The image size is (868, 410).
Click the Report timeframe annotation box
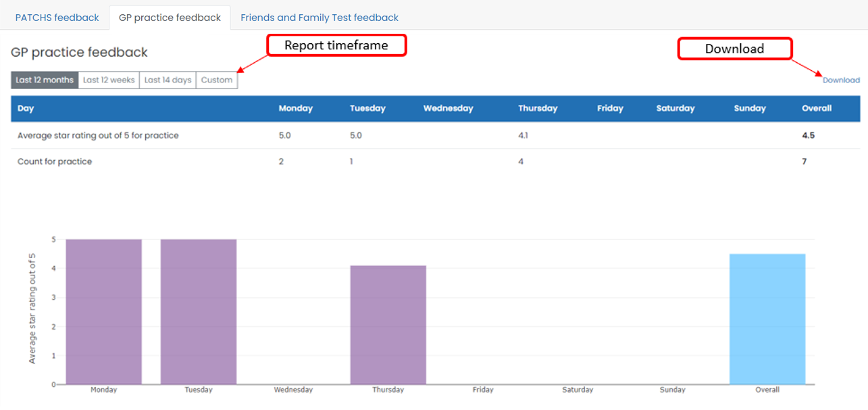point(336,45)
